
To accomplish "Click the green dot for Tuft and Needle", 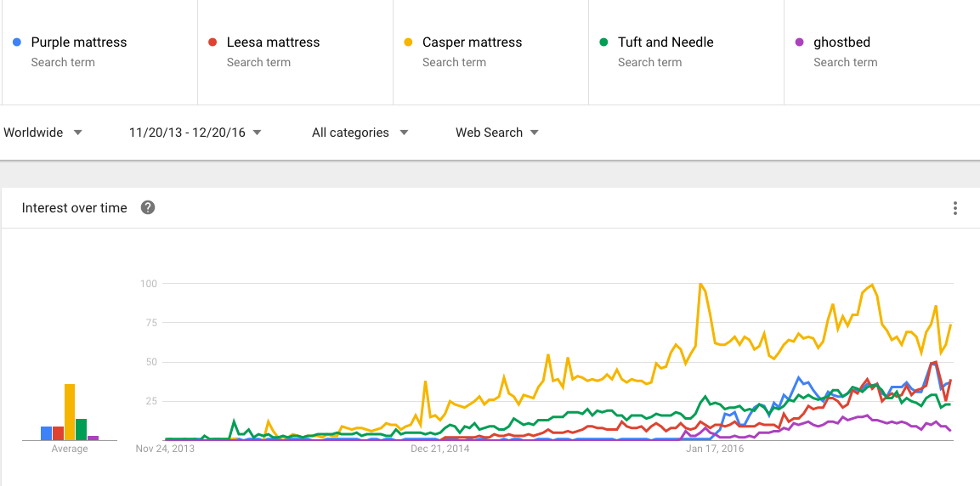I will tap(603, 42).
